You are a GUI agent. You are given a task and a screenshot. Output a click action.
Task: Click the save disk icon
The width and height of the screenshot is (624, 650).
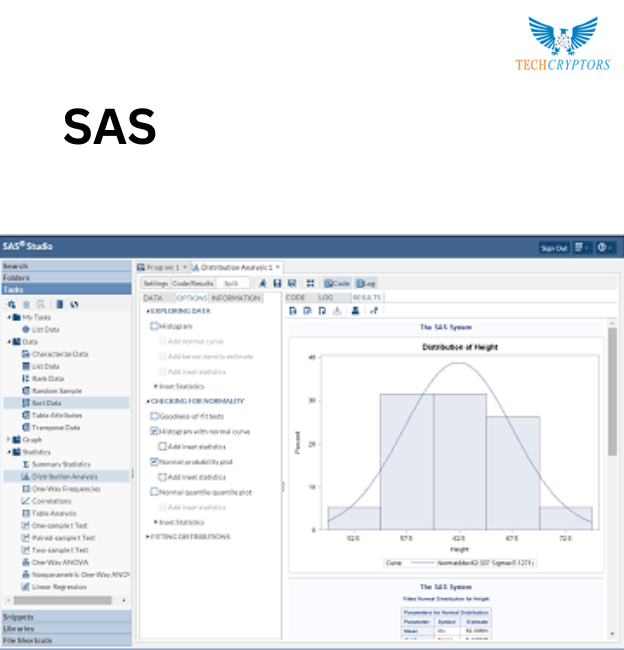(277, 283)
